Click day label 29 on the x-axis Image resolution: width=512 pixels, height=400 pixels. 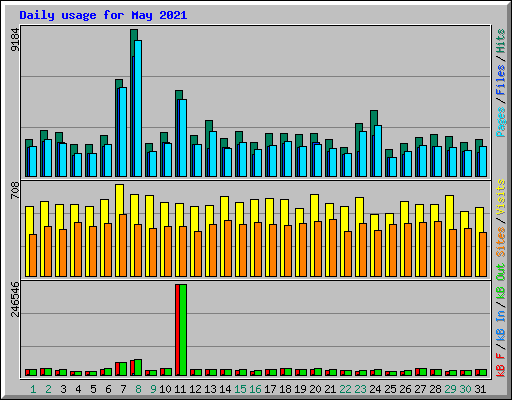tap(450, 389)
